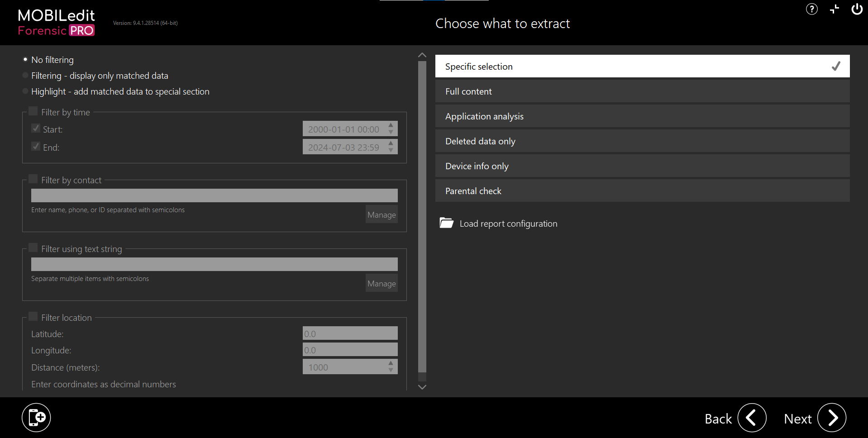Viewport: 868px width, 438px height.
Task: Click the minimize-to-window collapse icon
Action: 835,9
